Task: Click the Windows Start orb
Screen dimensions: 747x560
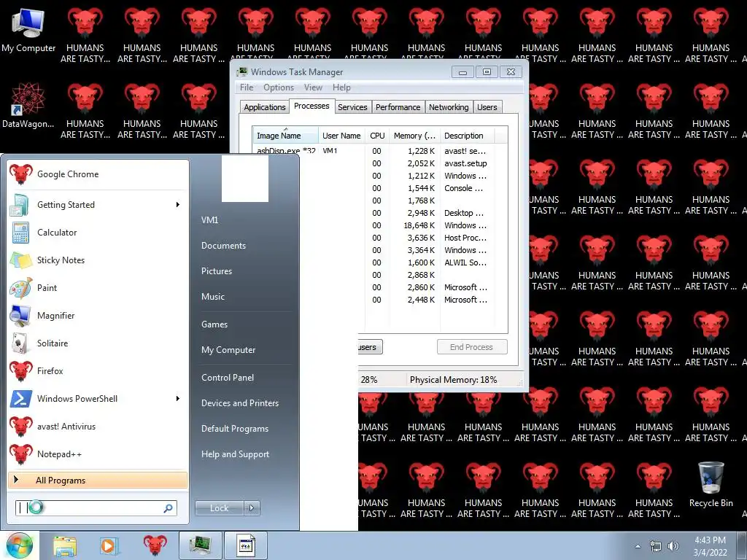Action: click(20, 545)
